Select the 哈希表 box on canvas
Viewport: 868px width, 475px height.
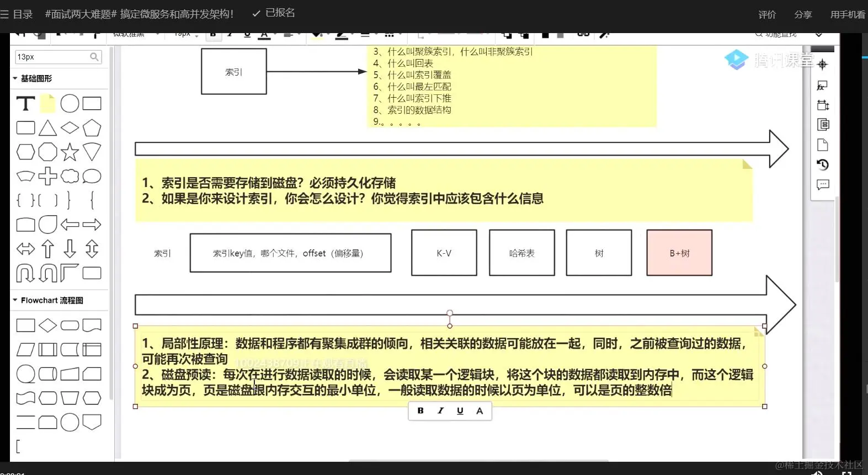click(522, 253)
